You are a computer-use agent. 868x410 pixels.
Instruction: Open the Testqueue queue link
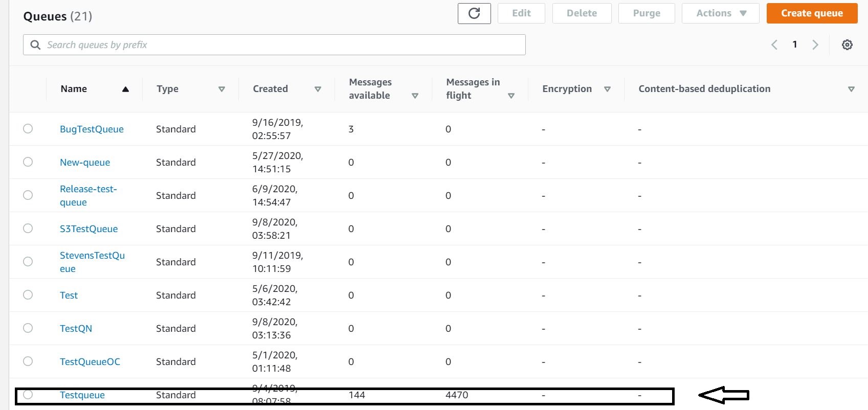[x=82, y=395]
